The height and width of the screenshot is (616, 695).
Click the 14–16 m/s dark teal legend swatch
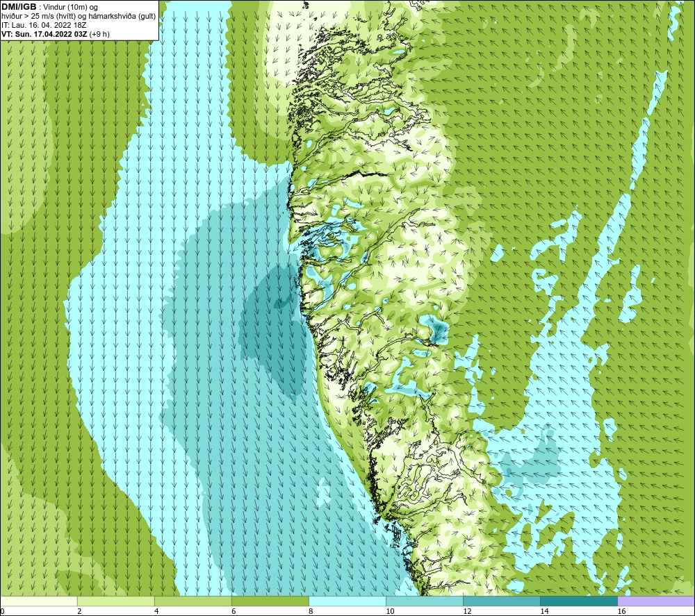579,601
